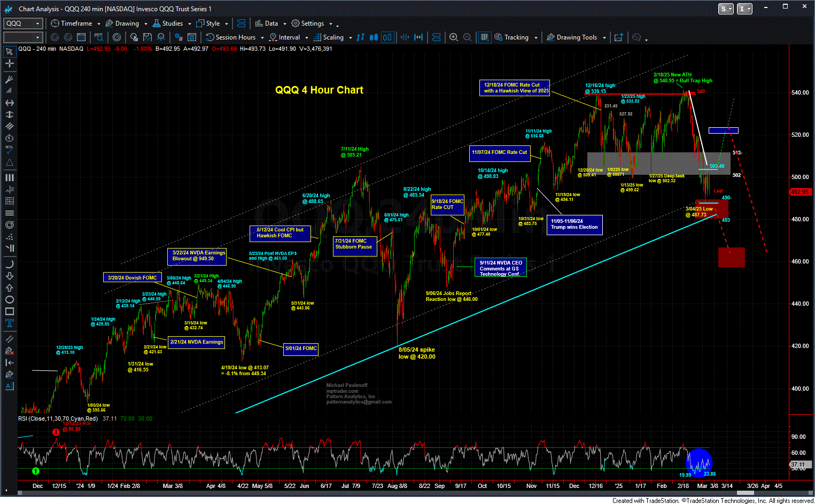Click the Aug 8/8 date axis label
The width and height of the screenshot is (815, 504).
[397, 486]
